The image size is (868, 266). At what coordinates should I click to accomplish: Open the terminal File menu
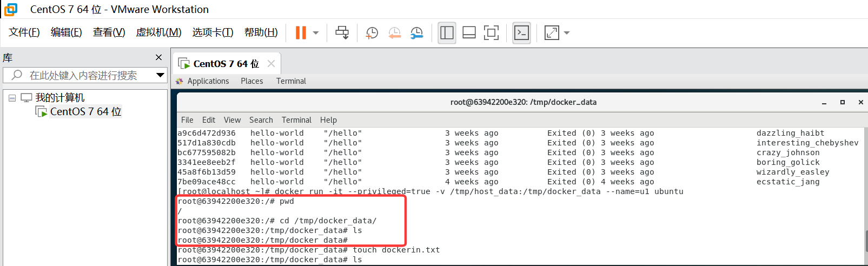(187, 120)
